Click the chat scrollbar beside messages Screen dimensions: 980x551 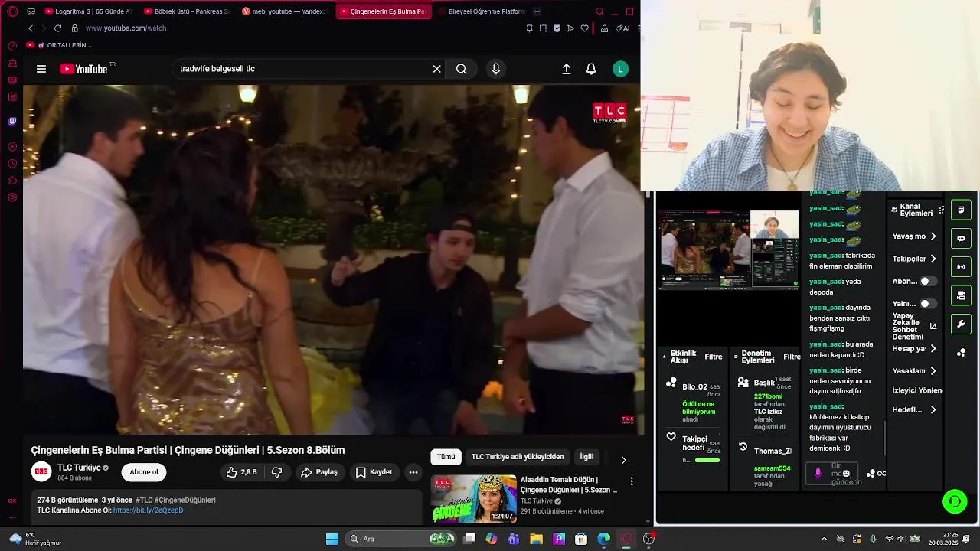(x=884, y=438)
